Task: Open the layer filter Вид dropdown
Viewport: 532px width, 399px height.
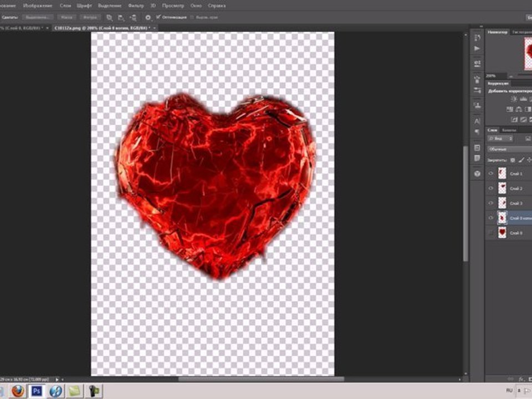Action: (500, 139)
